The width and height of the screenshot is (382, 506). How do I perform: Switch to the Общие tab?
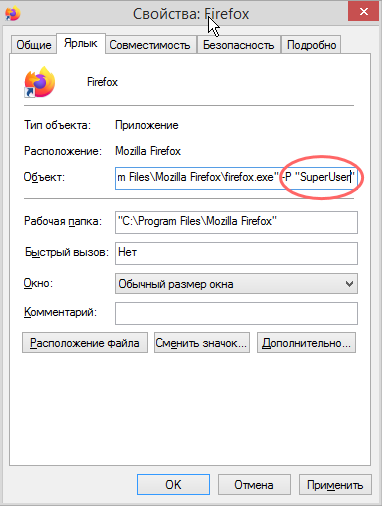(x=34, y=45)
